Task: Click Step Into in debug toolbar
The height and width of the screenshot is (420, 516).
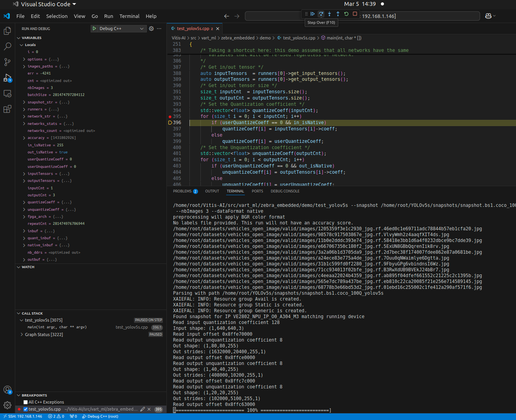Action: pyautogui.click(x=329, y=14)
